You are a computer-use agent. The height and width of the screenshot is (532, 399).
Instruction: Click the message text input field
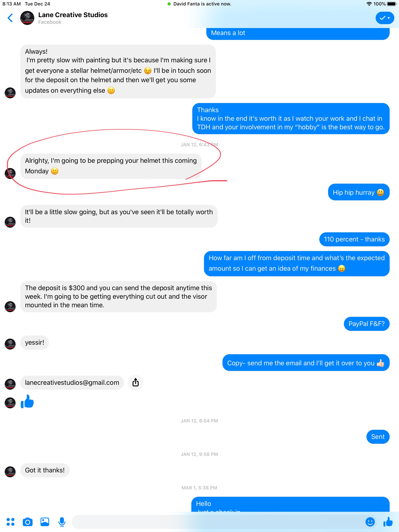pyautogui.click(x=217, y=522)
